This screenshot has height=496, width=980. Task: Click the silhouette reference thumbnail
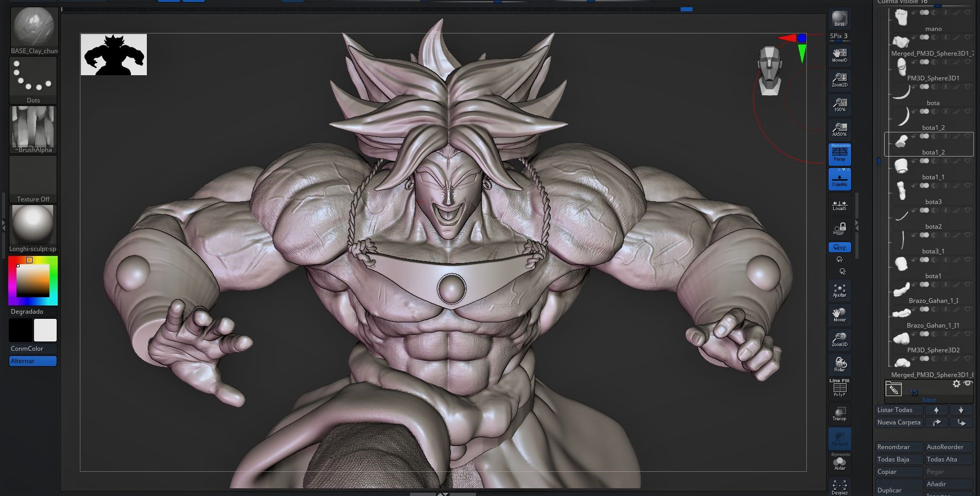(x=114, y=55)
